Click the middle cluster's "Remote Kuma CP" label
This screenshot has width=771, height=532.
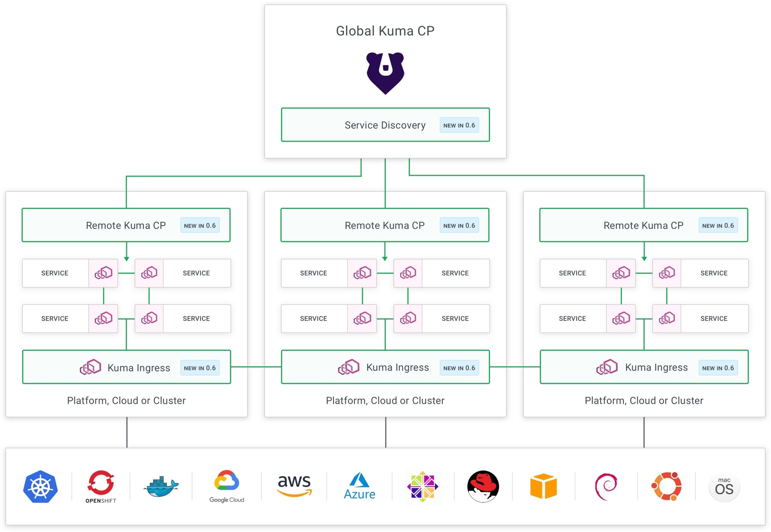coord(385,225)
